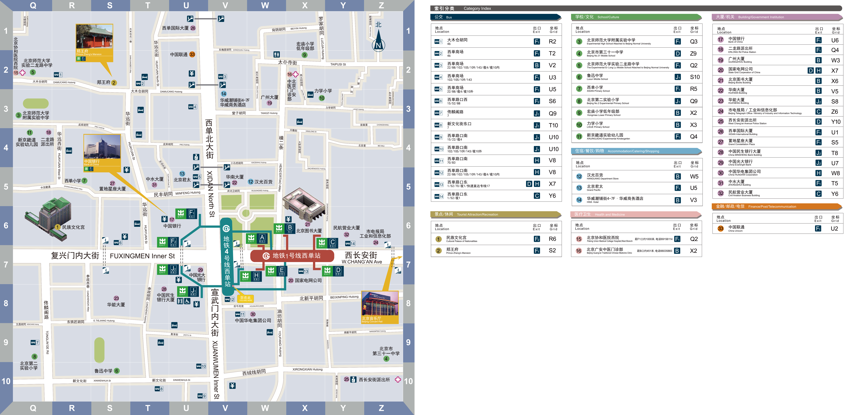The image size is (868, 415).
Task: Select the top grid column letter Q
Action: point(33,5)
